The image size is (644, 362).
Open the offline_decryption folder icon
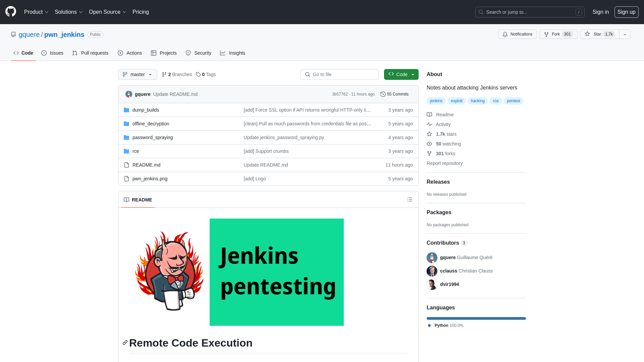[x=126, y=124]
